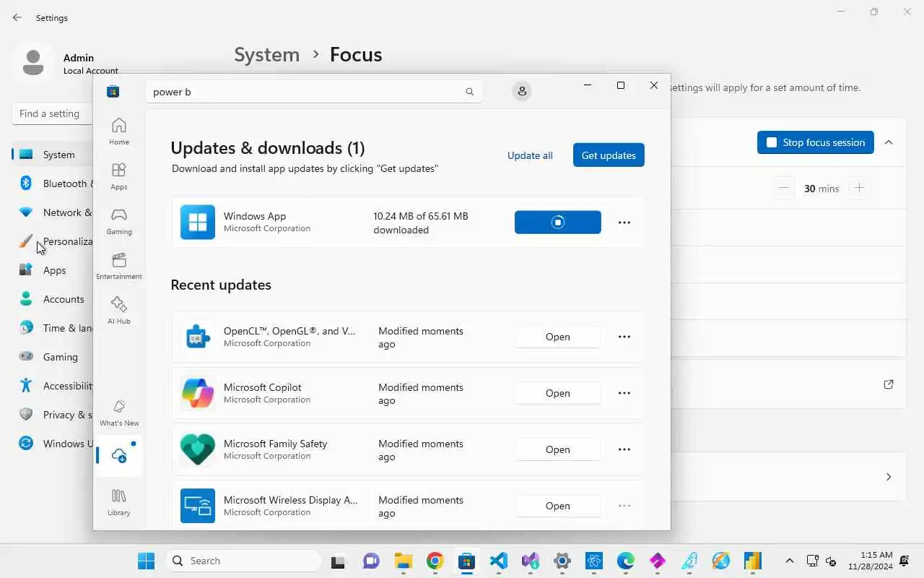Click the Get updates button
The width and height of the screenshot is (924, 578).
pos(609,155)
